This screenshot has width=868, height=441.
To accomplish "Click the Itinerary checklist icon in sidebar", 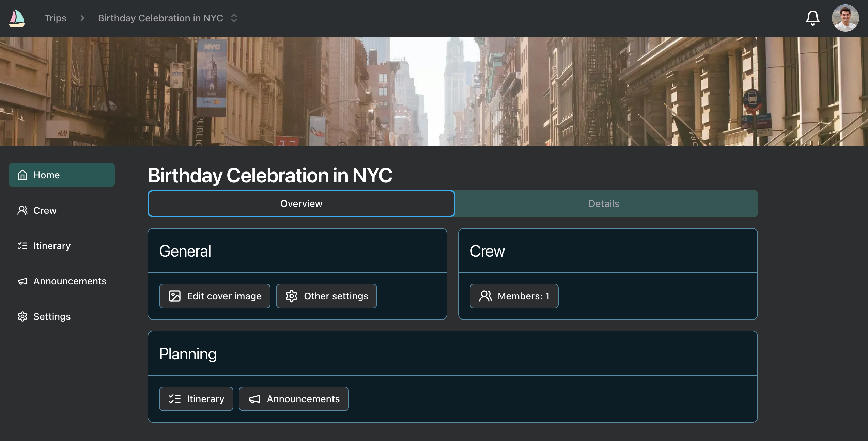I will point(22,246).
